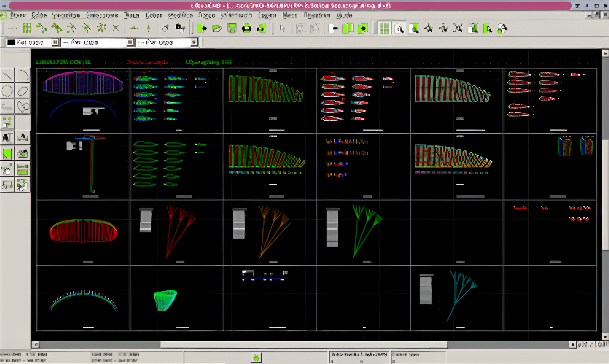Click the two green pages icon

click(x=348, y=29)
